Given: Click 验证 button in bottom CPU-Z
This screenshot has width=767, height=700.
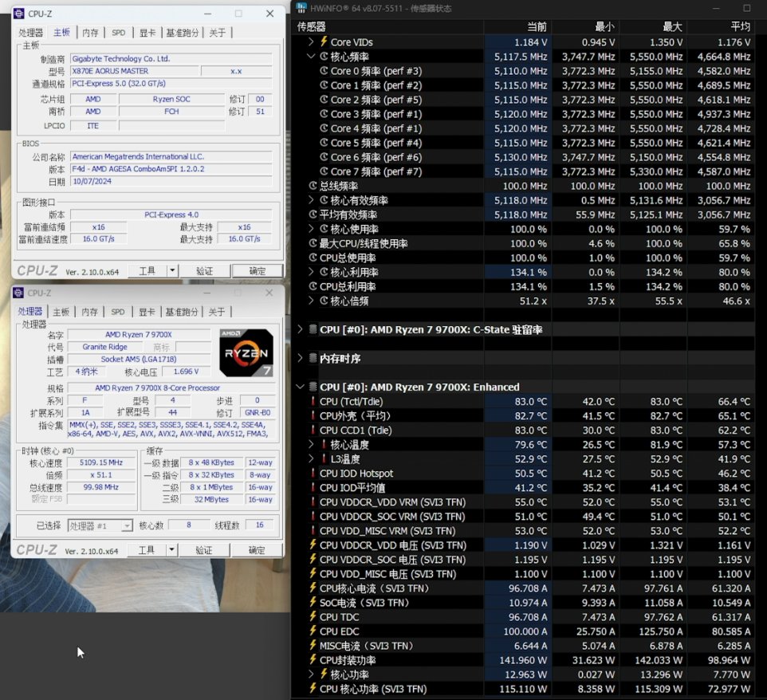Looking at the screenshot, I should 204,550.
